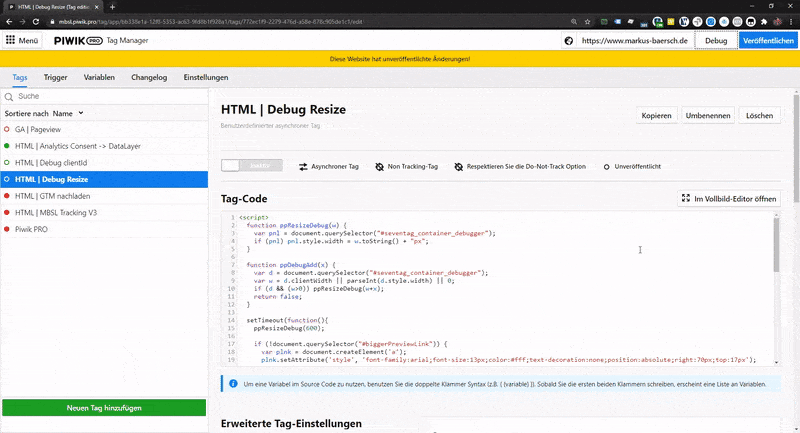Click the Unveröffentlicht circle icon
800x433 pixels.
click(x=607, y=167)
